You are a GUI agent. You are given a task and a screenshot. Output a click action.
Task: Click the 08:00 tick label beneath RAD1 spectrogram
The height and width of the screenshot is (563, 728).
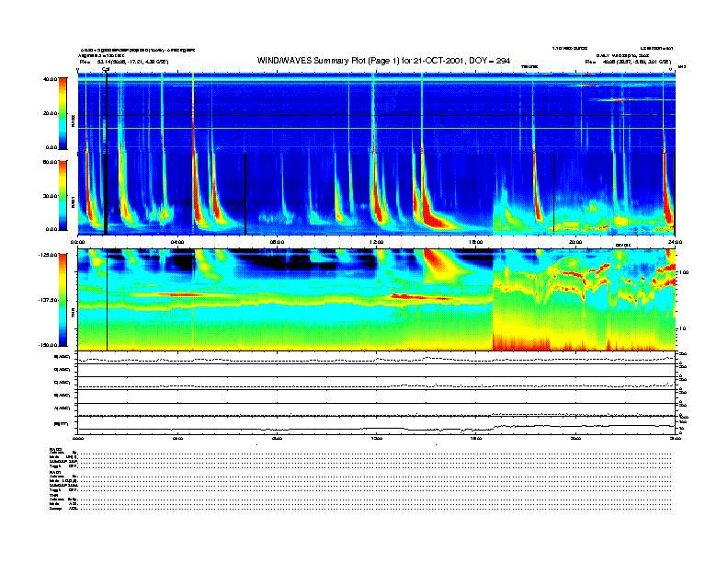coord(277,242)
